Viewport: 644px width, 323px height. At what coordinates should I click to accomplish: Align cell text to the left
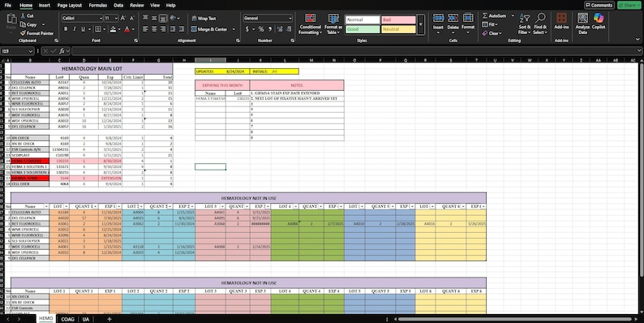click(145, 29)
